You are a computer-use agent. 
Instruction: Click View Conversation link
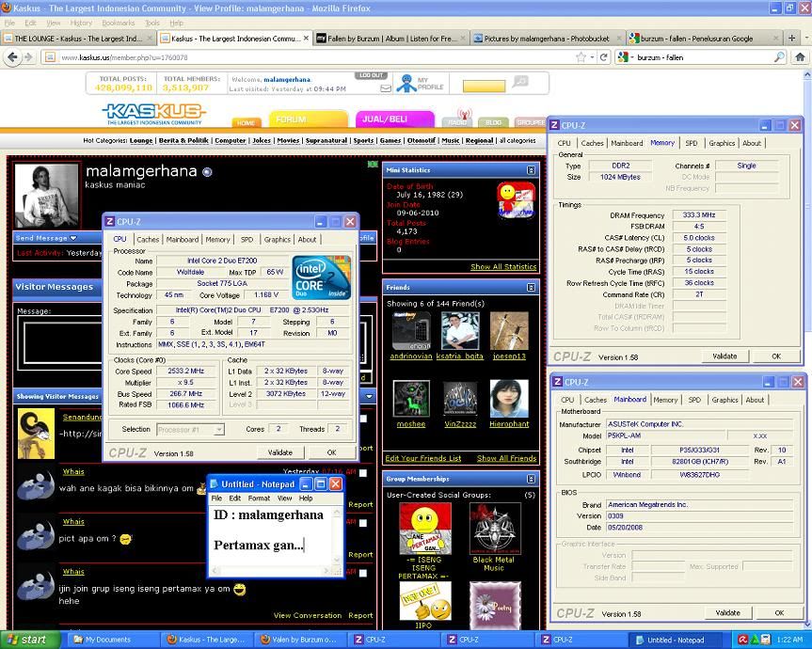click(x=308, y=616)
